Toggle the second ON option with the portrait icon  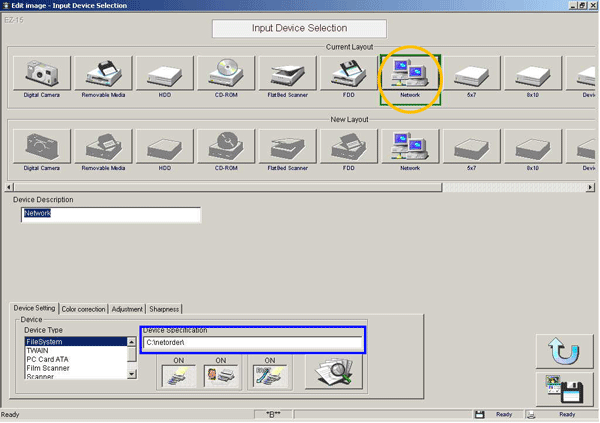pyautogui.click(x=221, y=375)
